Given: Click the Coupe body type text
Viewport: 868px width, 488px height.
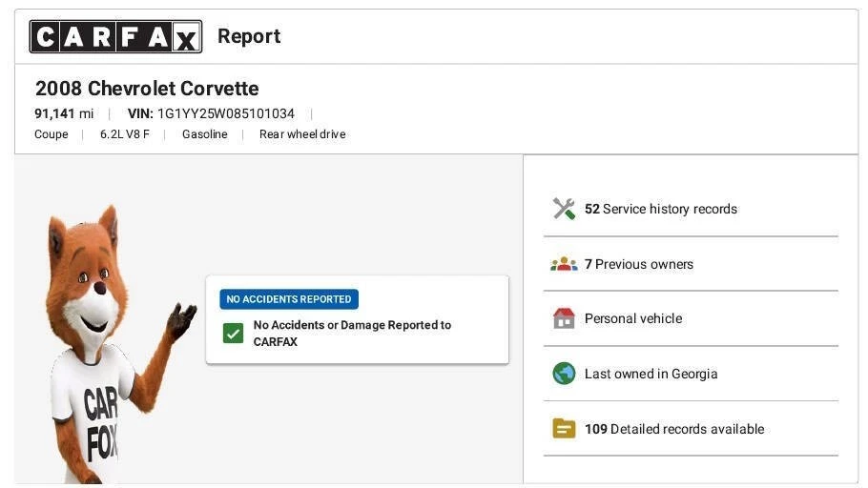Looking at the screenshot, I should tap(51, 134).
